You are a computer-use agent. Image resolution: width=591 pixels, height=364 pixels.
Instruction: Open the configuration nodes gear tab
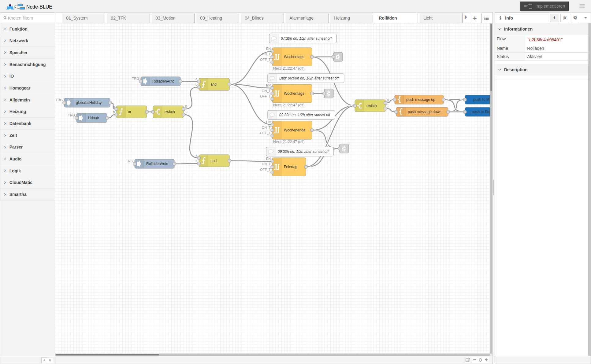click(x=575, y=18)
